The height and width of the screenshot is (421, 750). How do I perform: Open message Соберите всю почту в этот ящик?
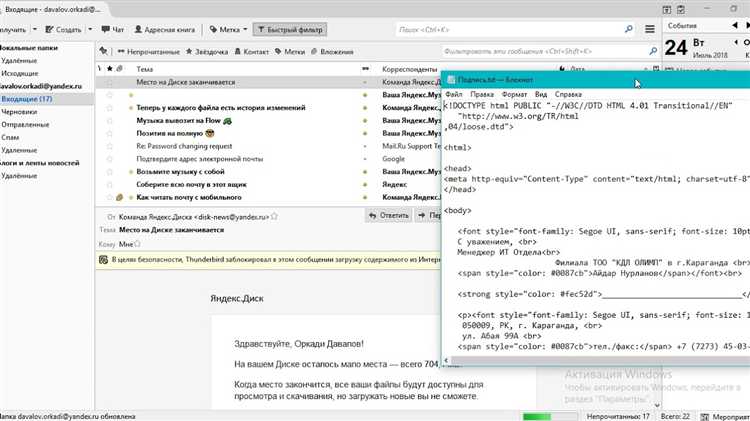tap(191, 184)
